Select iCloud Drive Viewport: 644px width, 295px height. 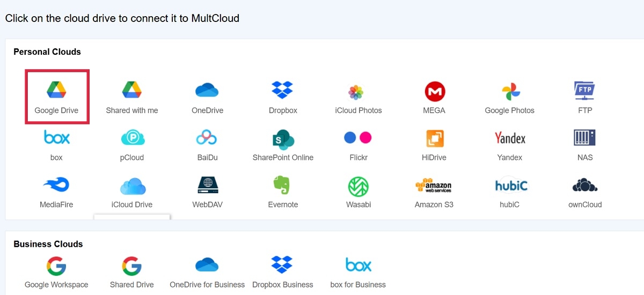(131, 192)
